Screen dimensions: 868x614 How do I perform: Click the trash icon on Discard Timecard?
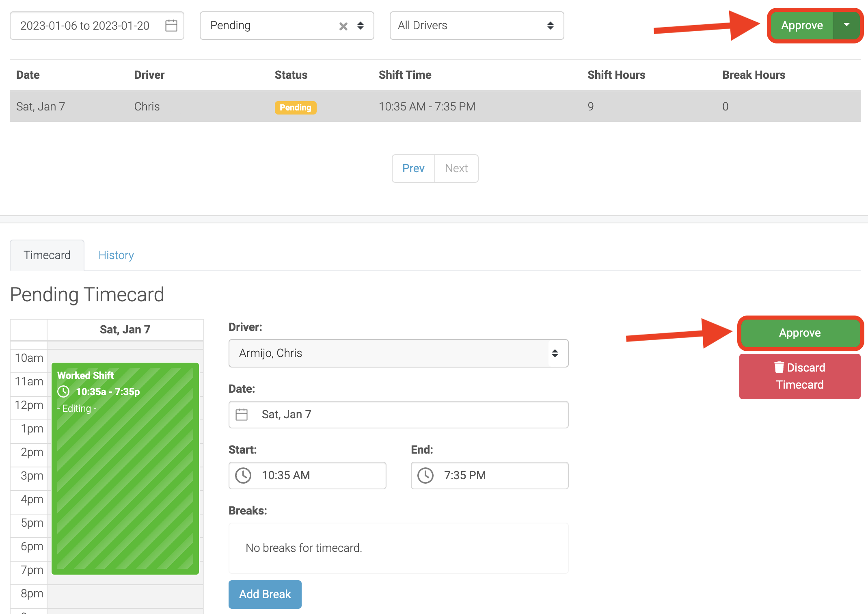tap(779, 368)
